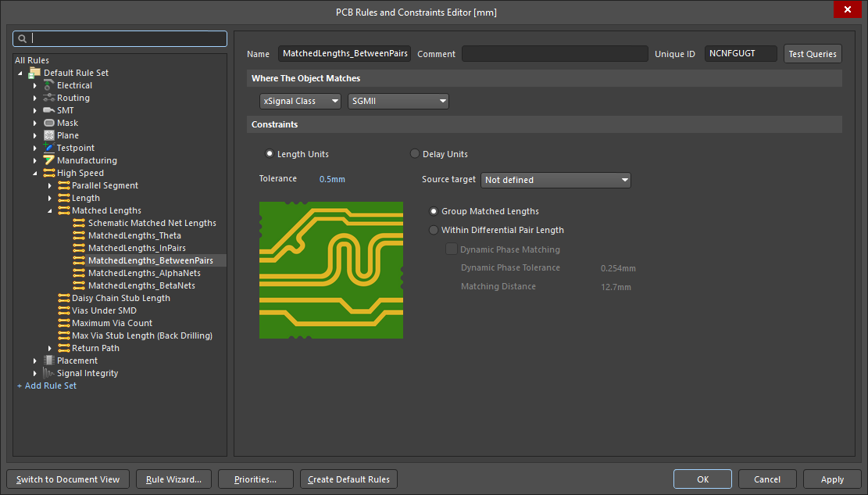Open the xSignal Class dropdown
Image resolution: width=868 pixels, height=495 pixels.
point(300,101)
